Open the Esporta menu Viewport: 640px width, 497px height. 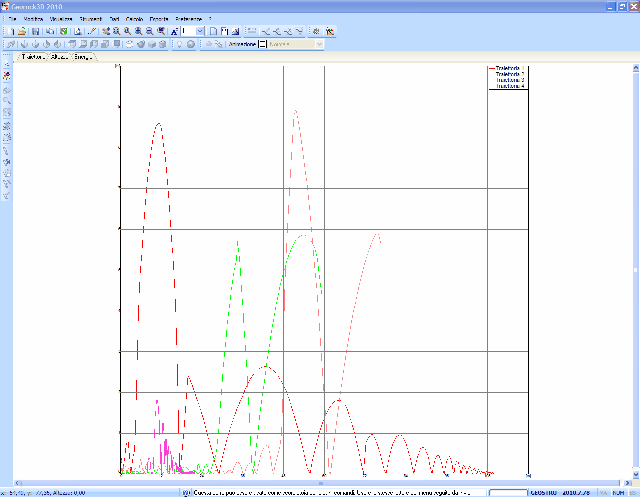coord(159,19)
